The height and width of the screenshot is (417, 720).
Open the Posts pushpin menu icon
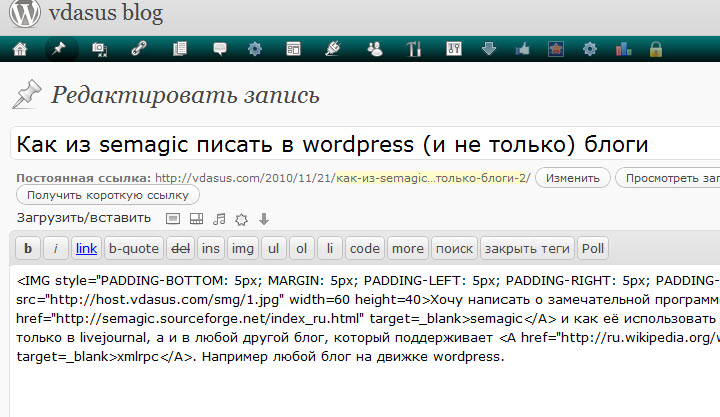(x=59, y=49)
